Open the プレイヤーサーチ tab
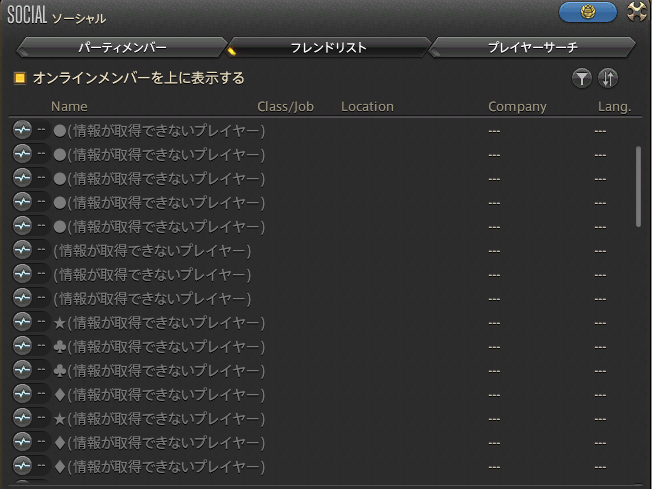Image resolution: width=652 pixels, height=489 pixels. (x=532, y=47)
